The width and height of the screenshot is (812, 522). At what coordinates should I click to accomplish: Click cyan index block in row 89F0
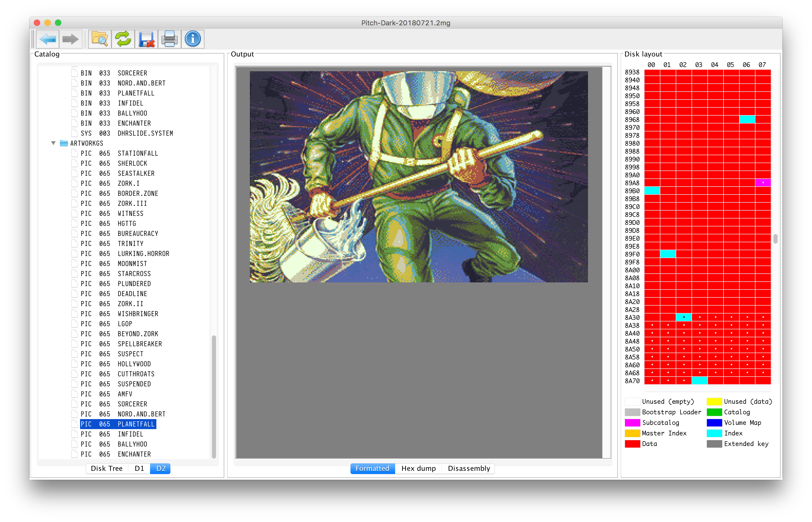click(x=668, y=254)
